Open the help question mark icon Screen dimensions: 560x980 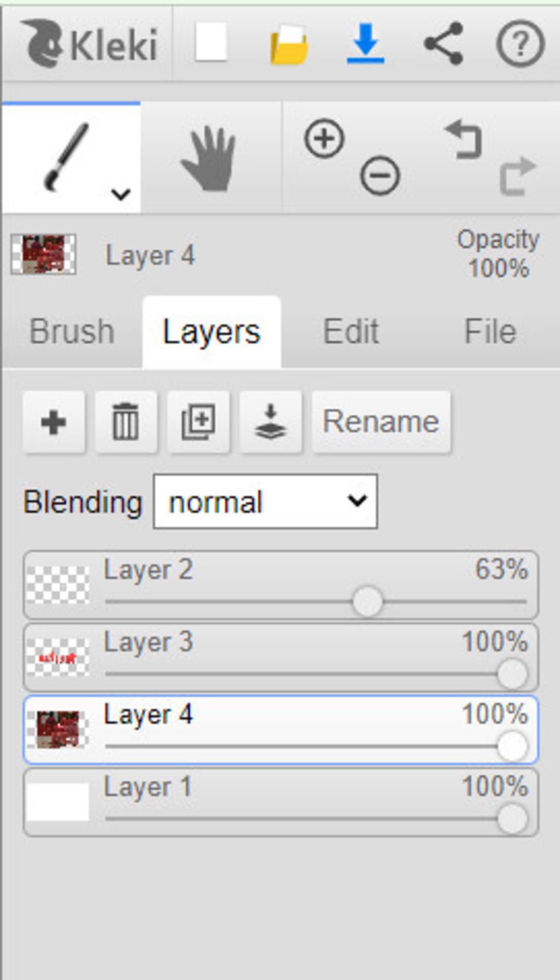[x=520, y=43]
